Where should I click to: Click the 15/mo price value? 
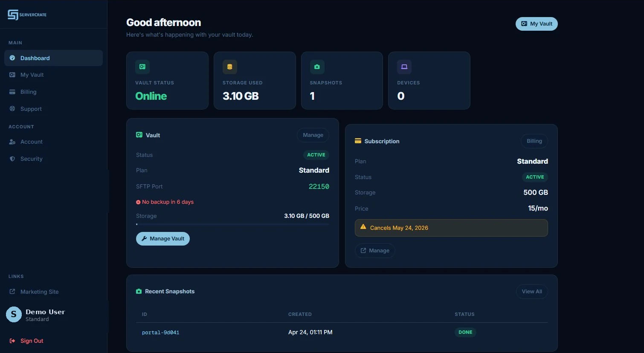538,208
